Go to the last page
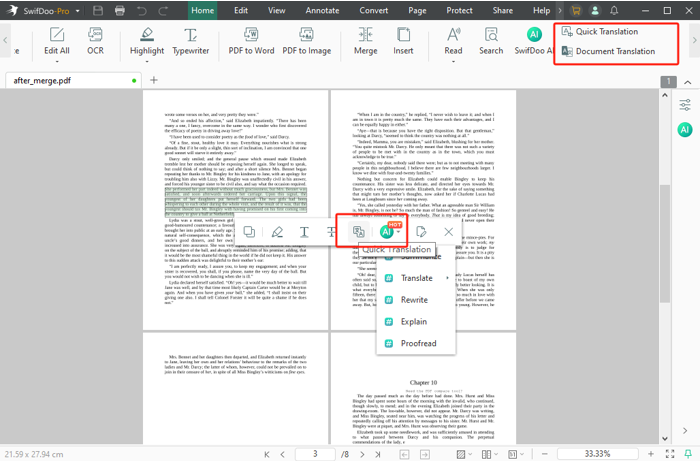Image resolution: width=700 pixels, height=461 pixels. click(x=378, y=454)
